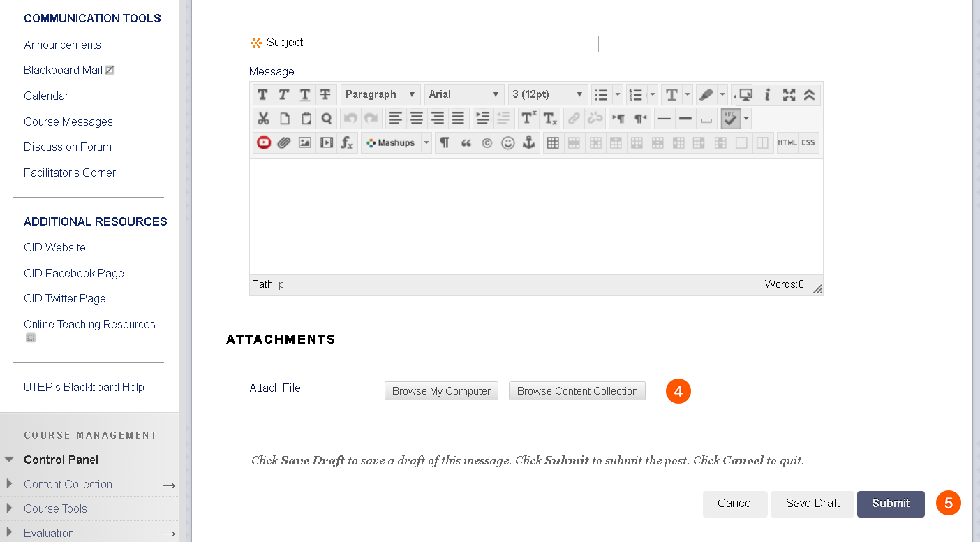Viewport: 980px width, 542px height.
Task: Toggle the spell checker button
Action: pos(730,118)
